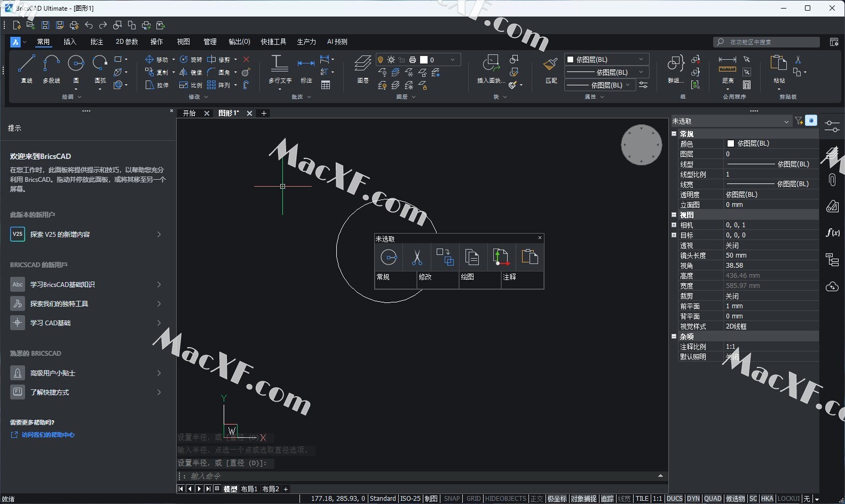This screenshot has width=845, height=504.
Task: Open the Layers (图层) panel button
Action: click(x=363, y=69)
